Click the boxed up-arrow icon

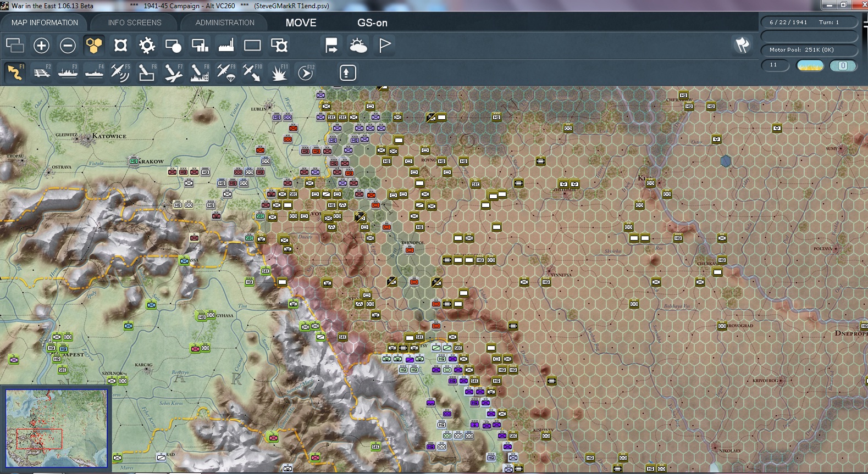point(347,73)
